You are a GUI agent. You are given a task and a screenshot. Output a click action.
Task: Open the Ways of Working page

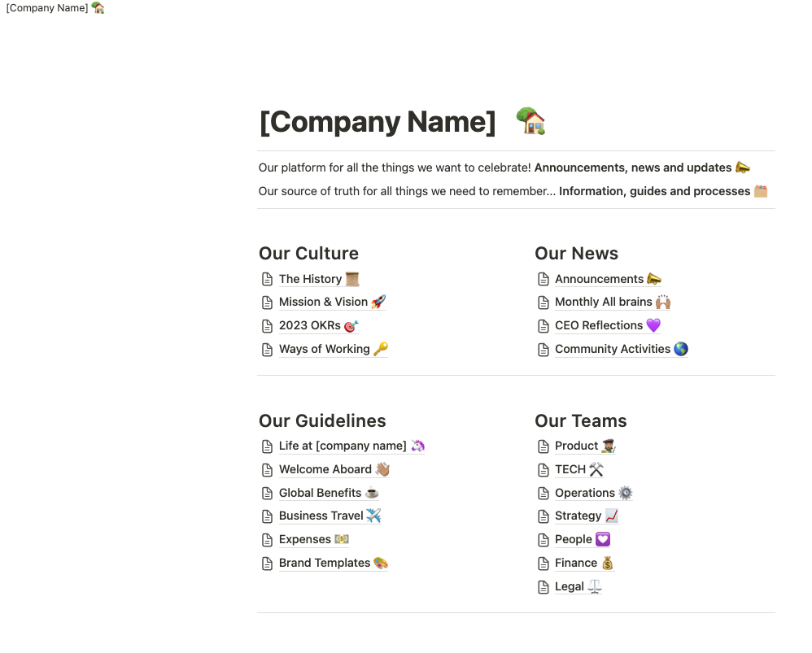324,349
